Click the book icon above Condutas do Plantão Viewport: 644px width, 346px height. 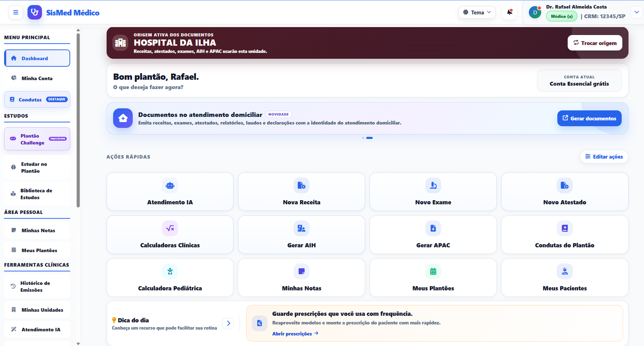565,228
